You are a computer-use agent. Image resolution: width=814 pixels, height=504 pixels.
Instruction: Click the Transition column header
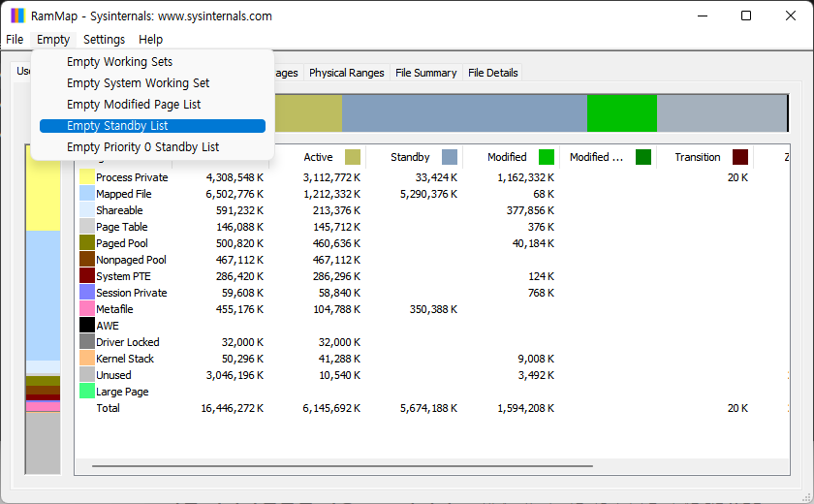click(705, 157)
